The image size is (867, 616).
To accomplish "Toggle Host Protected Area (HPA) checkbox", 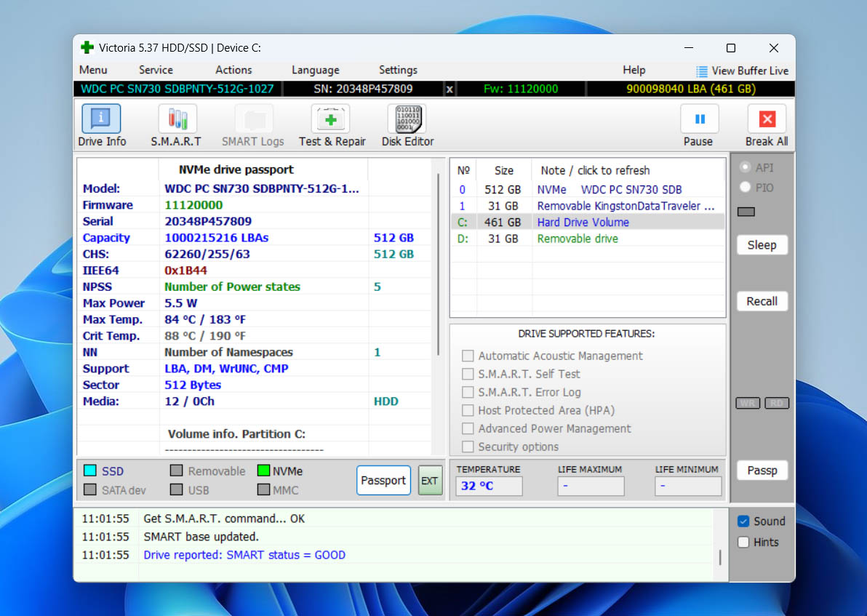I will pos(468,410).
